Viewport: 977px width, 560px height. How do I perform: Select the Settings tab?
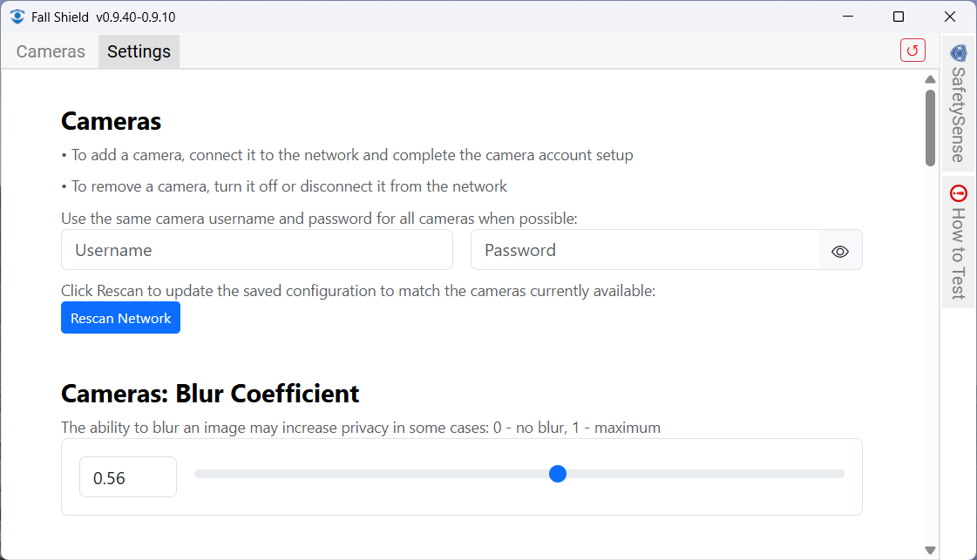coord(139,51)
